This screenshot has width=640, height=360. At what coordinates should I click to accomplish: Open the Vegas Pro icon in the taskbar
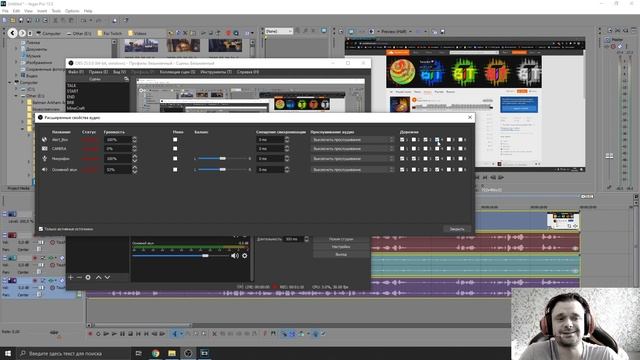204,353
